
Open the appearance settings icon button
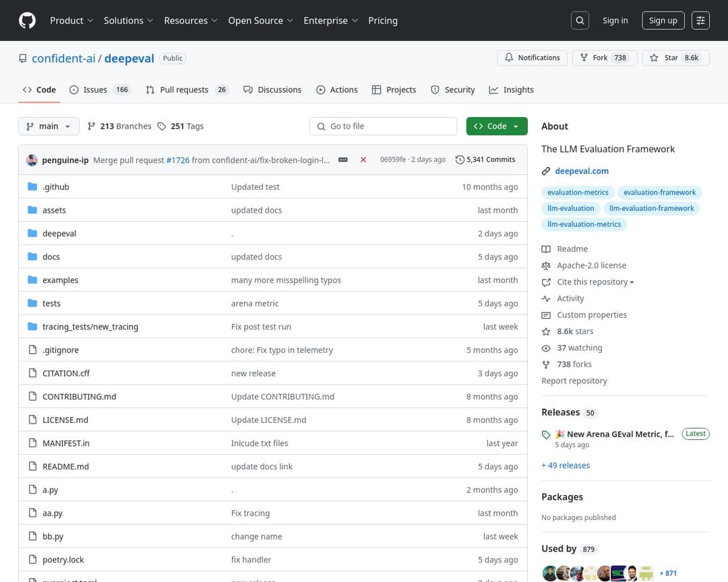700,20
